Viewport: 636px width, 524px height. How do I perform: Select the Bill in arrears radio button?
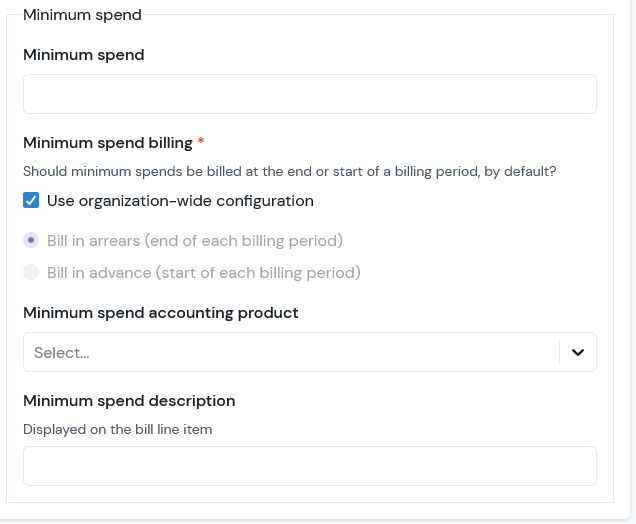[31, 240]
